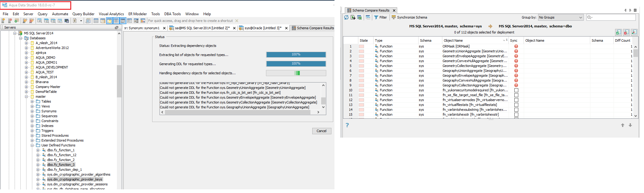Expand the Tables folder
The width and height of the screenshot is (644, 193).
tap(32, 101)
